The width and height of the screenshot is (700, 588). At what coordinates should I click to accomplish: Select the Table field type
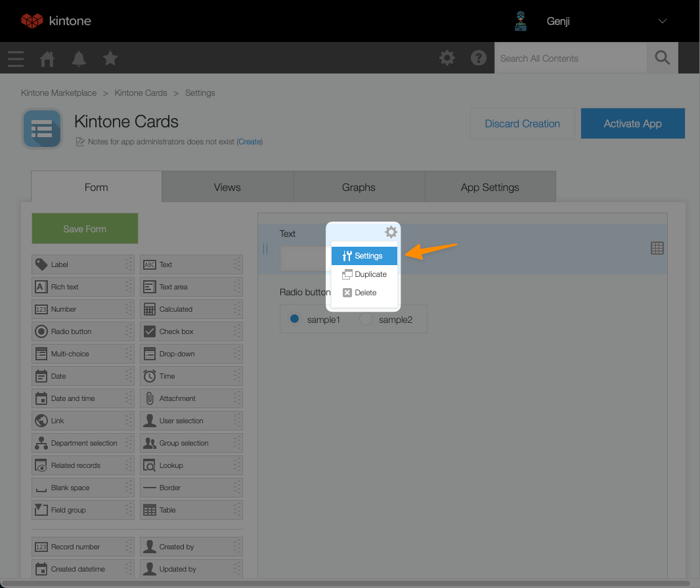point(192,510)
